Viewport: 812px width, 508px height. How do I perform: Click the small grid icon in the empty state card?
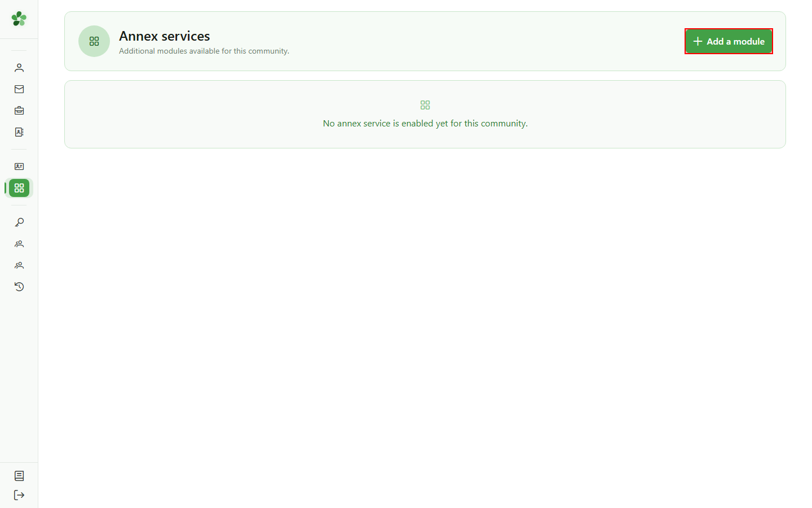click(x=425, y=105)
